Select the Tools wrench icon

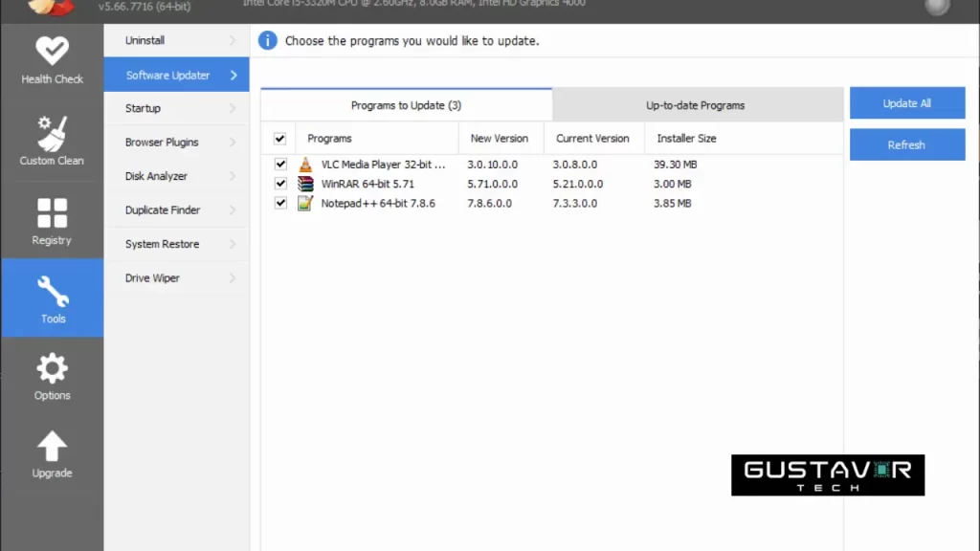pos(54,292)
